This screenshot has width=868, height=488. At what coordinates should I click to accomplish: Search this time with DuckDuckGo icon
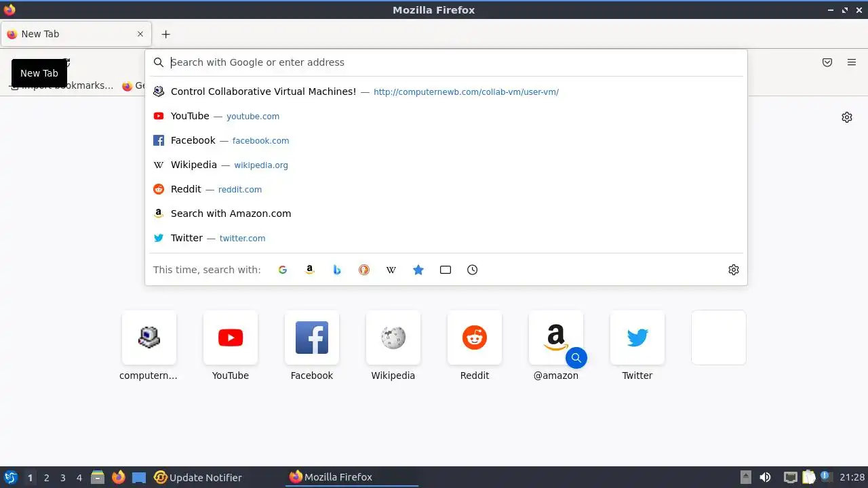click(x=364, y=270)
